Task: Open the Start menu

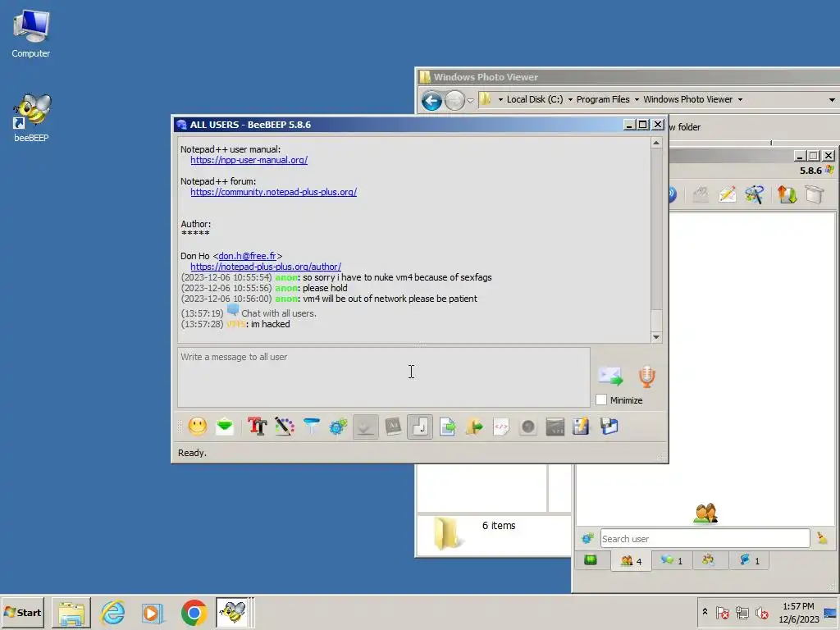Action: click(x=22, y=612)
